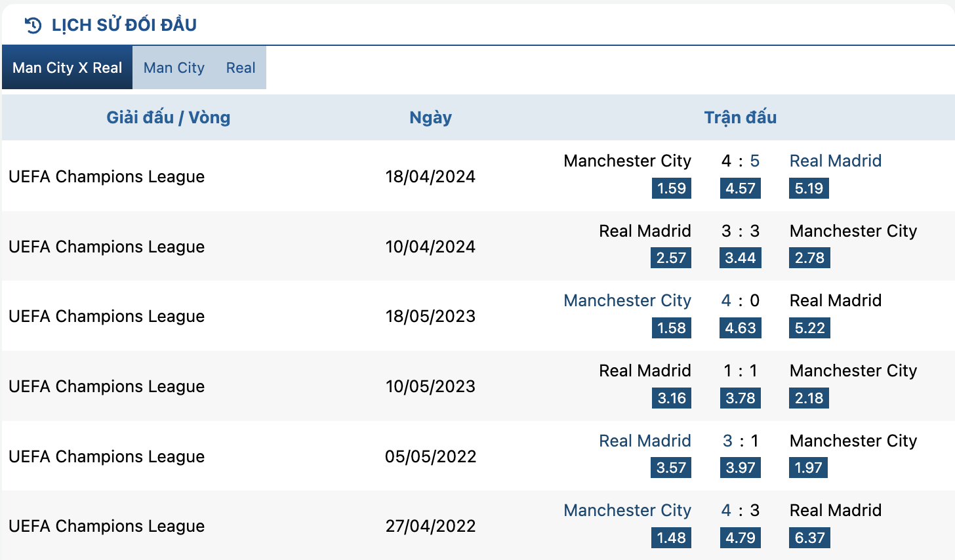Click the 2.78 odds badge
The width and height of the screenshot is (955, 560).
pyautogui.click(x=809, y=258)
